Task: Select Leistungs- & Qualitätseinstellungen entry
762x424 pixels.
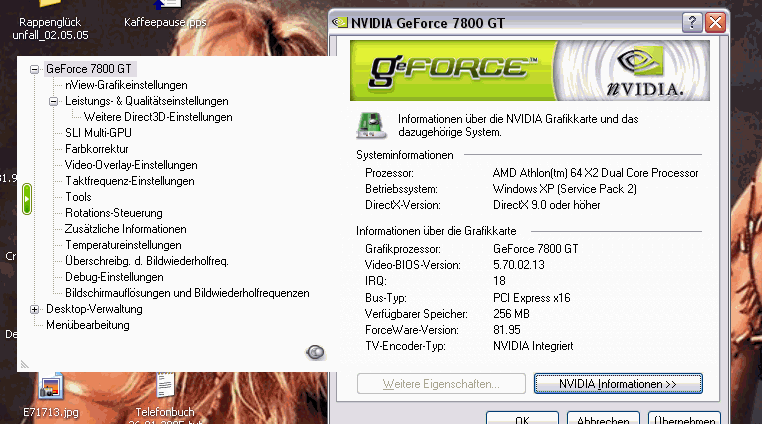Action: tap(147, 101)
